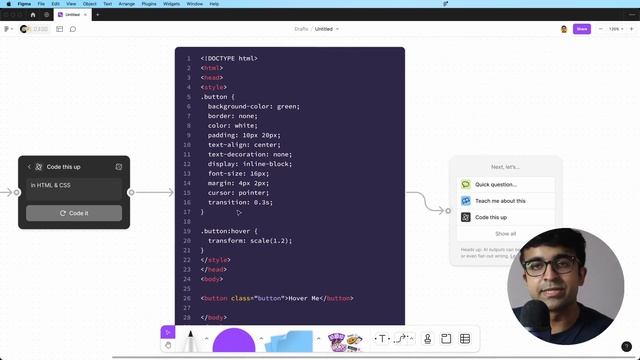Click code line '<!DOCTYPE html>'
Image resolution: width=640 pixels, height=360 pixels.
click(229, 58)
